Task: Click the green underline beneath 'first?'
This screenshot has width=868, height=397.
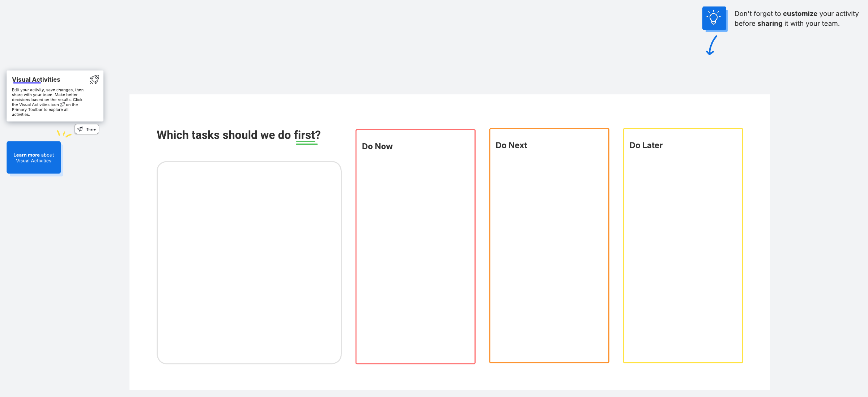Action: click(307, 144)
